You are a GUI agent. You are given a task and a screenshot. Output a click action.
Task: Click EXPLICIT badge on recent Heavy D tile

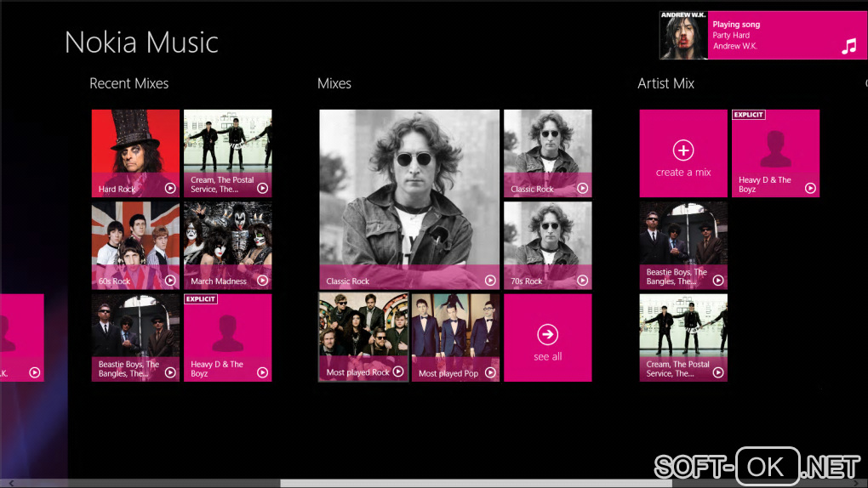coord(200,298)
